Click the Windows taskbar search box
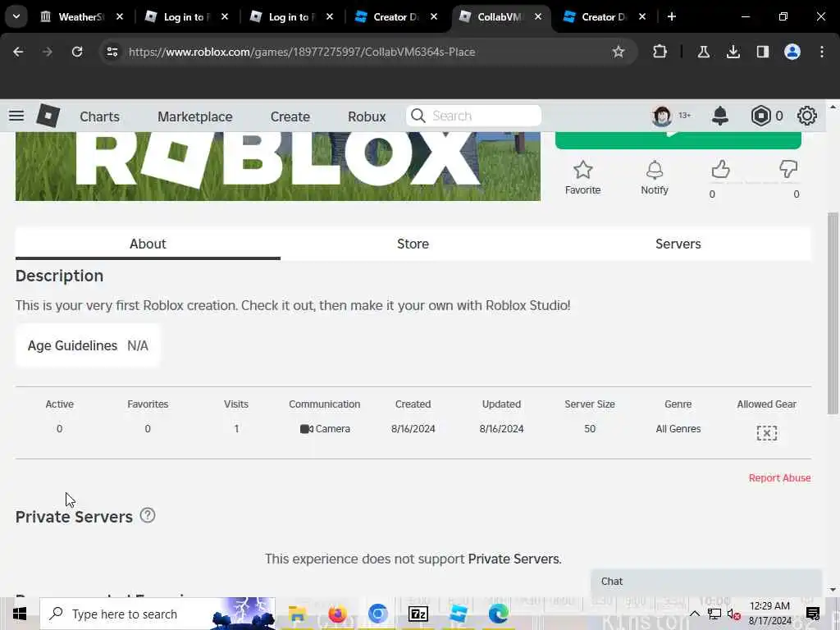Image resolution: width=840 pixels, height=630 pixels. pyautogui.click(x=157, y=614)
